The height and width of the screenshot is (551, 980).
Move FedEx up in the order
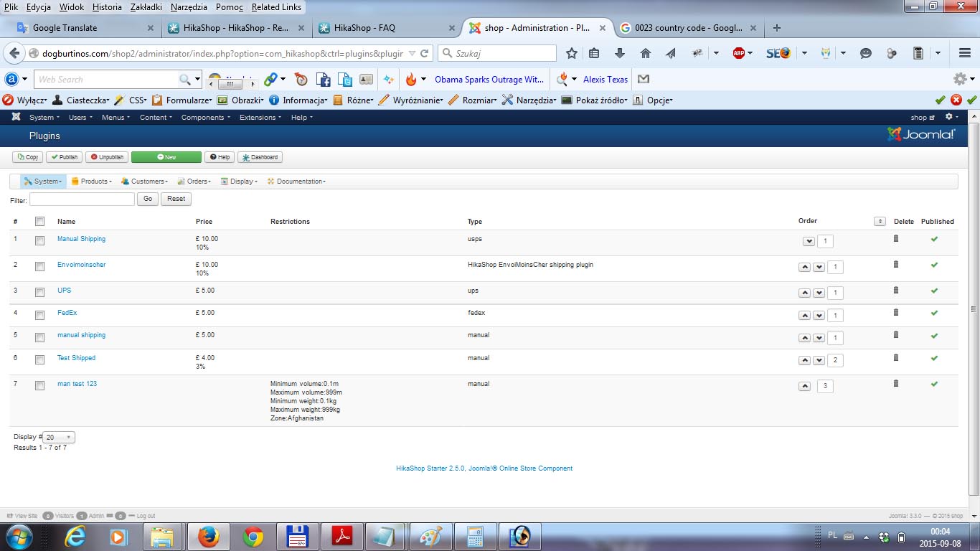[804, 316]
